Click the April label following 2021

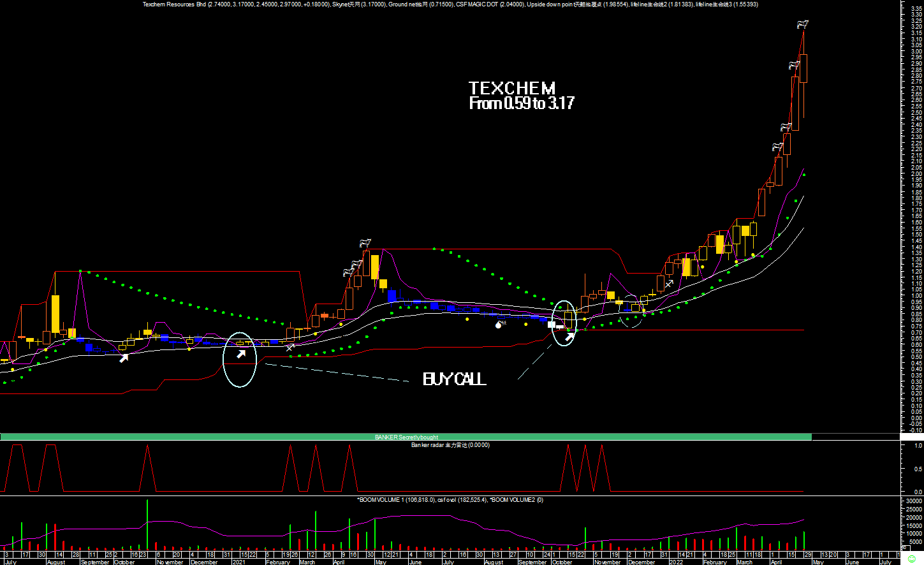(x=339, y=562)
